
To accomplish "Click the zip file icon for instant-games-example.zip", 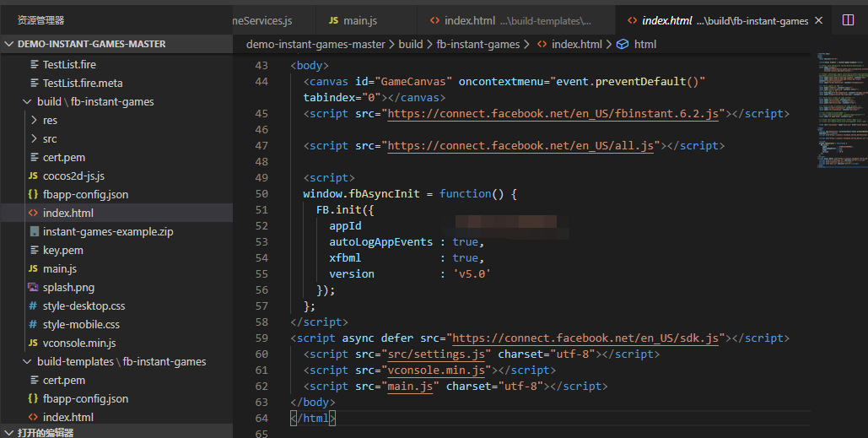I will 34,231.
